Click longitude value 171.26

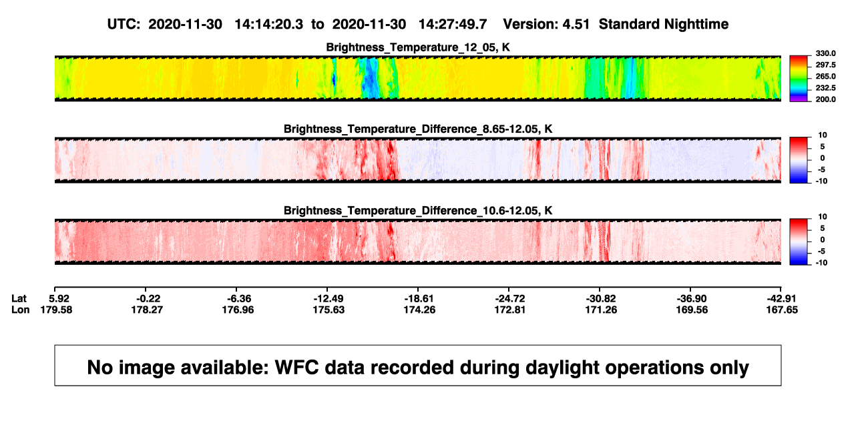tap(602, 310)
